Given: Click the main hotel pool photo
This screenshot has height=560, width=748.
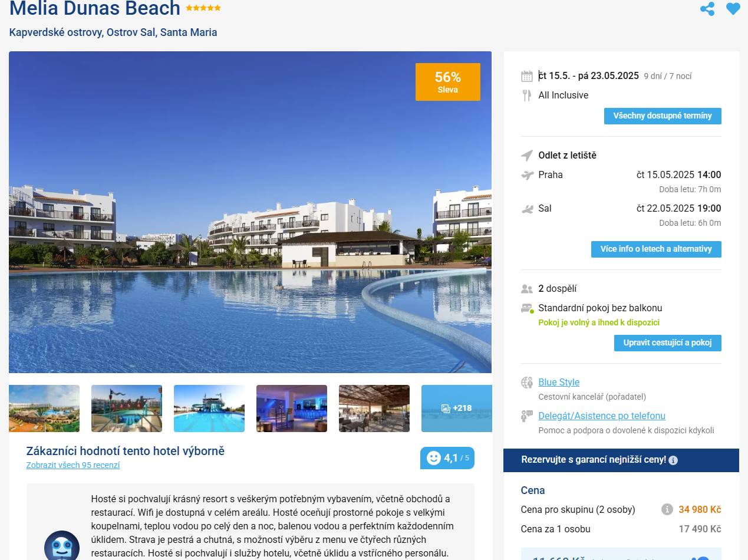Looking at the screenshot, I should coord(250,212).
